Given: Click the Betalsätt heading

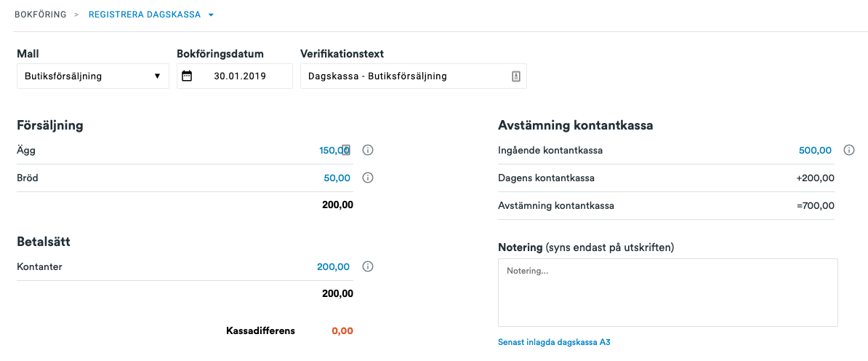Looking at the screenshot, I should (x=44, y=242).
